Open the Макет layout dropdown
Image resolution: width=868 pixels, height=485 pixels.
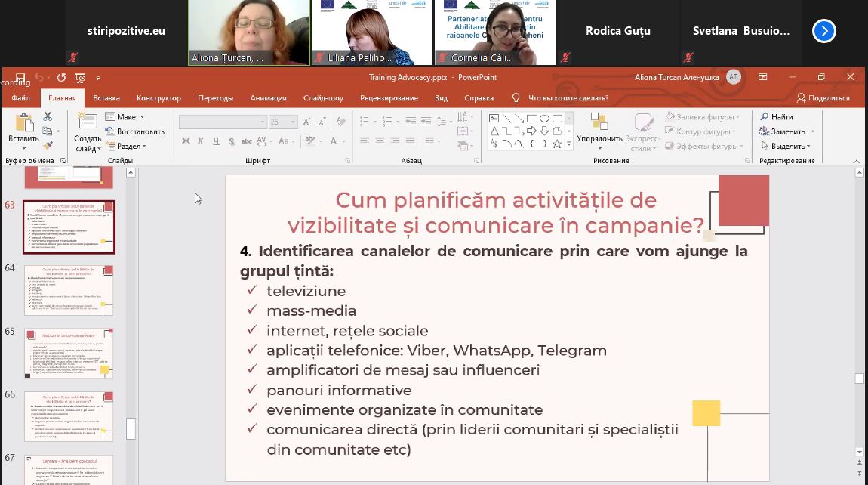[125, 117]
